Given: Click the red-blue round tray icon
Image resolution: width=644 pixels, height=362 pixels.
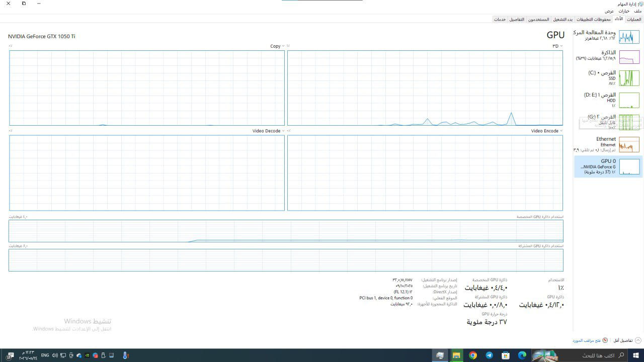Looking at the screenshot, I should click(95, 355).
